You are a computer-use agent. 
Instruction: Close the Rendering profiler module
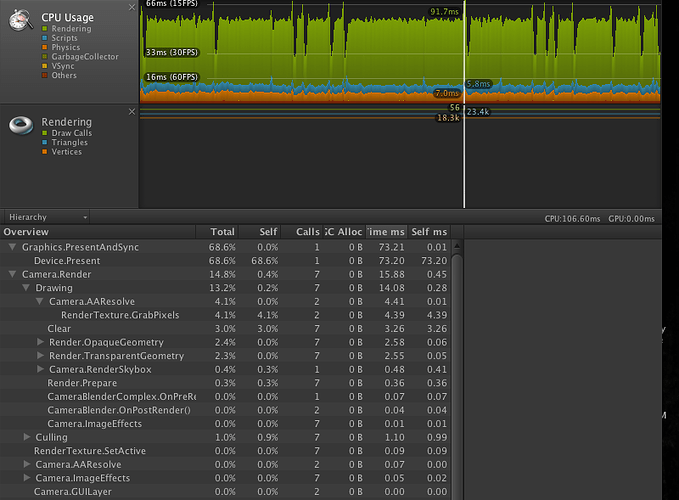(x=132, y=112)
